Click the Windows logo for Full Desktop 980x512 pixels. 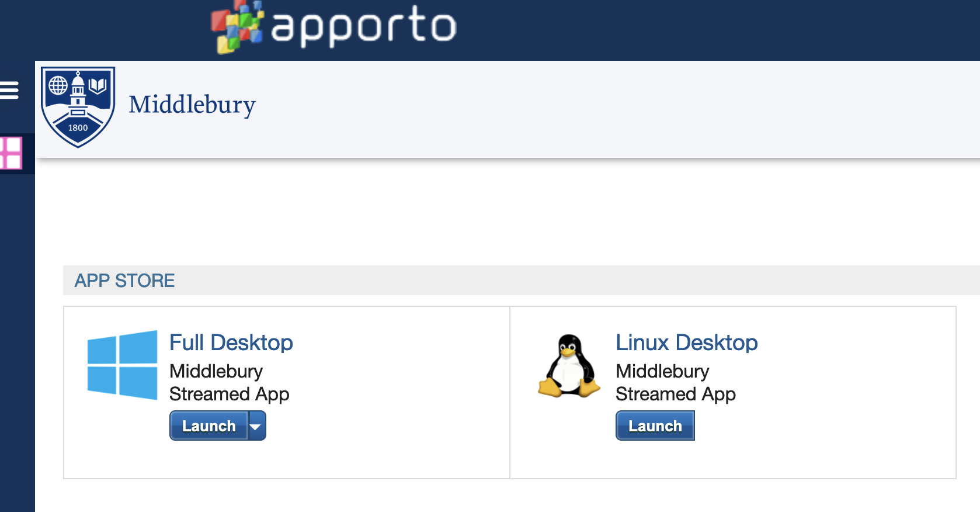click(122, 365)
